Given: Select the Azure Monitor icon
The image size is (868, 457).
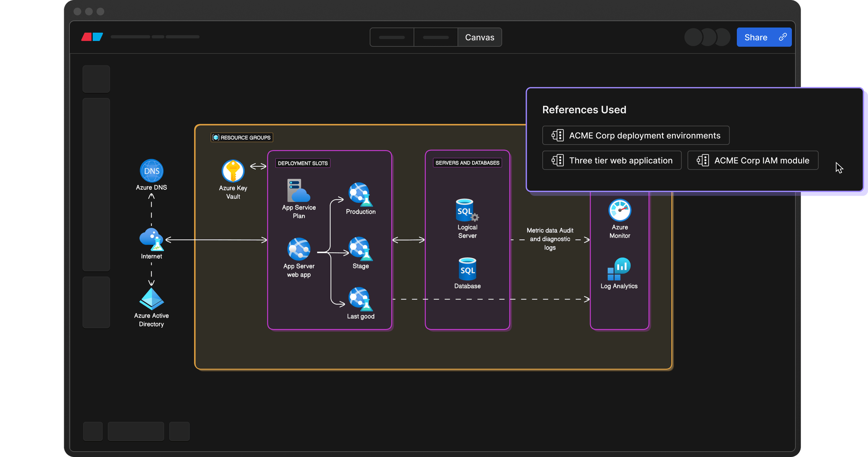Looking at the screenshot, I should 620,210.
